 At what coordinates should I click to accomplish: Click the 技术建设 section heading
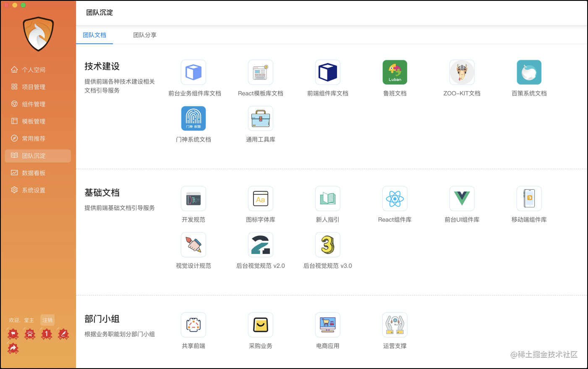[x=102, y=66]
